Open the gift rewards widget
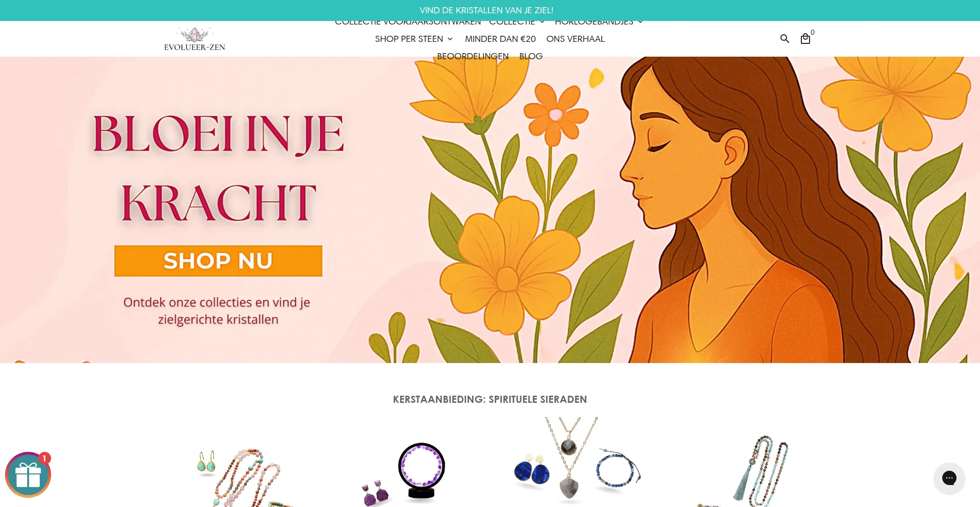The height and width of the screenshot is (507, 980). (28, 475)
